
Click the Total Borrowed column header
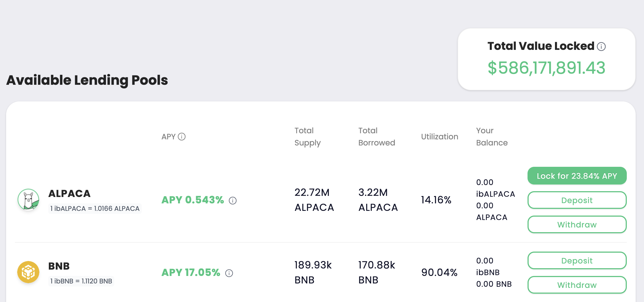point(377,137)
